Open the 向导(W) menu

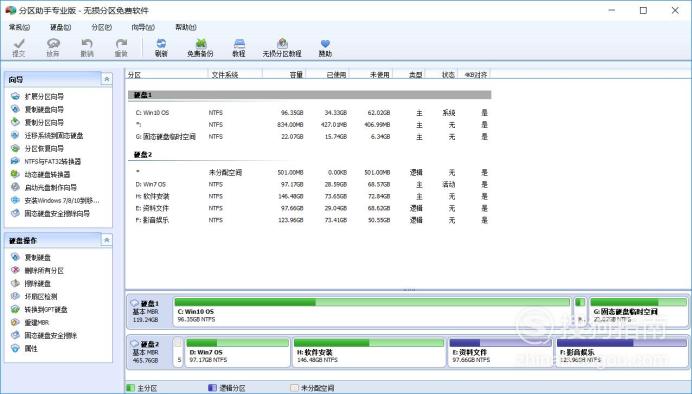tap(143, 27)
